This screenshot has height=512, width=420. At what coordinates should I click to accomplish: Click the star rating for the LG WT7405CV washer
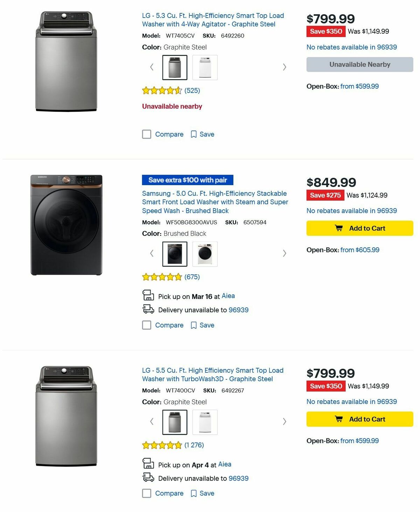[x=161, y=90]
